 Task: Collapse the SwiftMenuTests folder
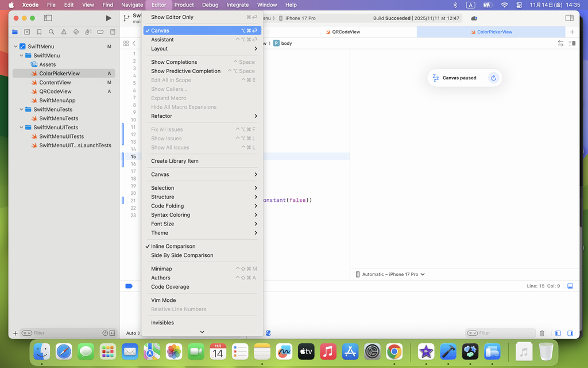(x=22, y=109)
